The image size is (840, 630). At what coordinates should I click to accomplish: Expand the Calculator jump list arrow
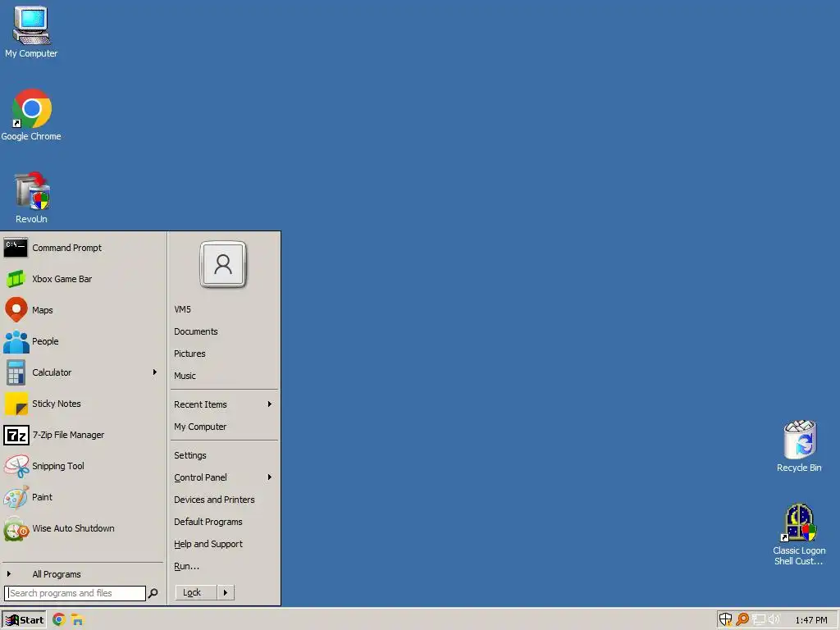155,372
